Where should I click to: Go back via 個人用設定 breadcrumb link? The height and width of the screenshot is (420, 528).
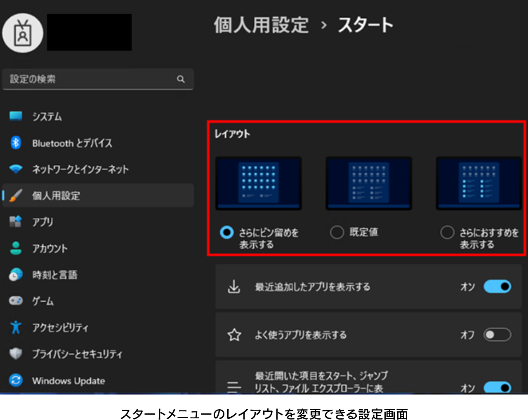pyautogui.click(x=261, y=25)
